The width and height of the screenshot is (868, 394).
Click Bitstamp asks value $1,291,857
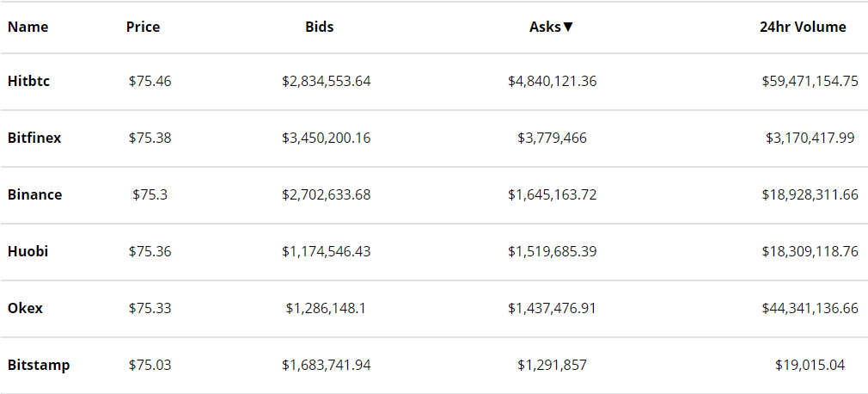[x=553, y=365]
